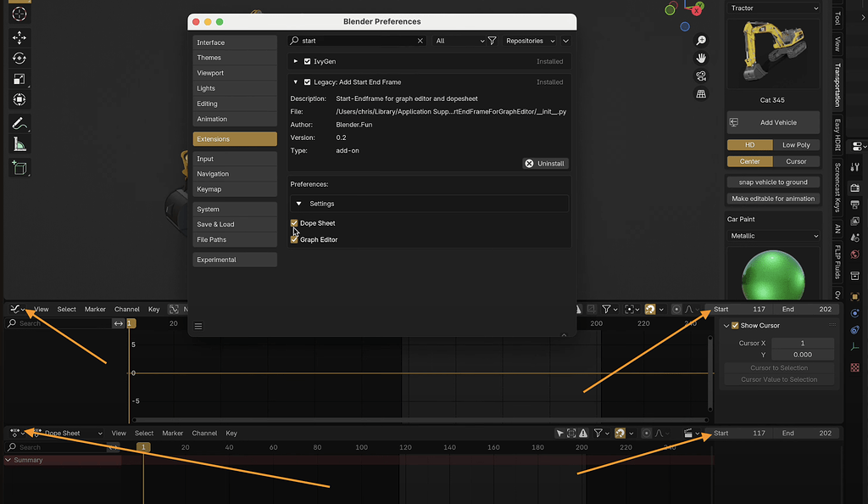The image size is (868, 504).
Task: Click the filter funnel in Preferences header
Action: 492,41
